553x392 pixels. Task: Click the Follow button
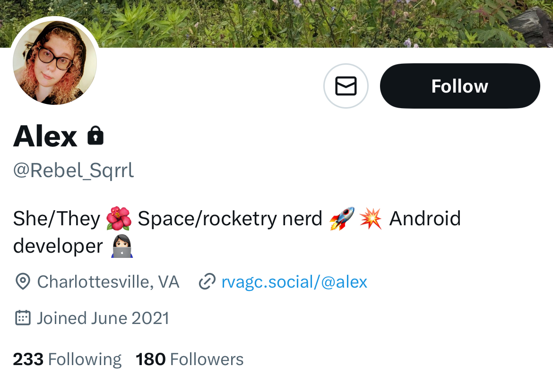pos(459,86)
